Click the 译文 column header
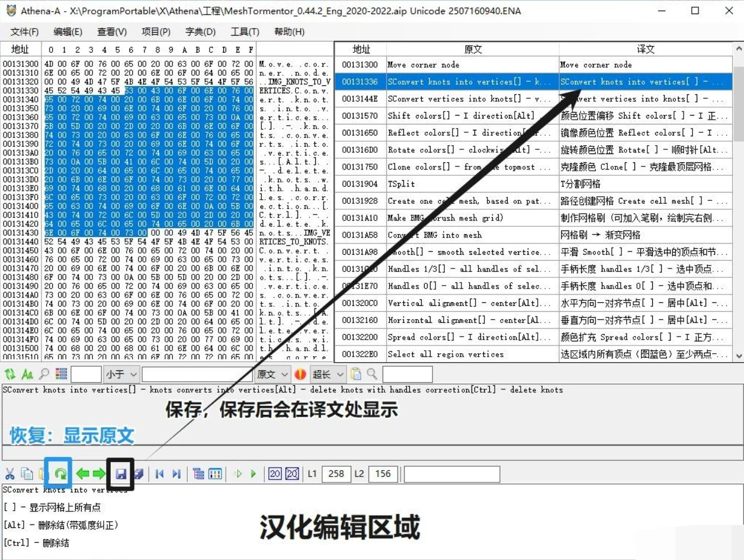The height and width of the screenshot is (560, 744). (x=645, y=49)
